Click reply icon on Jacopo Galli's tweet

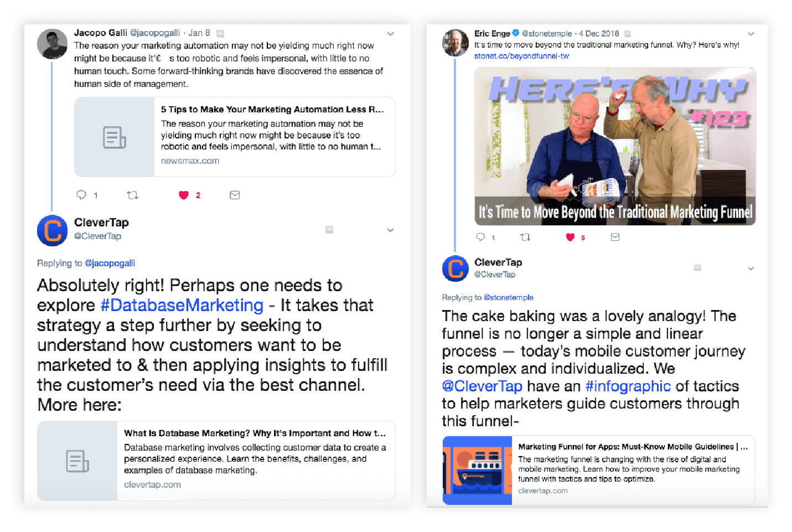pyautogui.click(x=81, y=195)
